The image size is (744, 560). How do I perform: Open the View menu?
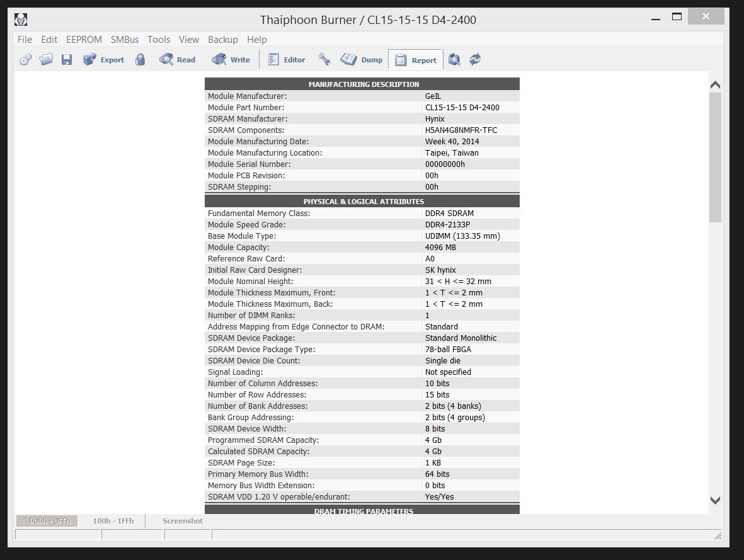pyautogui.click(x=189, y=40)
